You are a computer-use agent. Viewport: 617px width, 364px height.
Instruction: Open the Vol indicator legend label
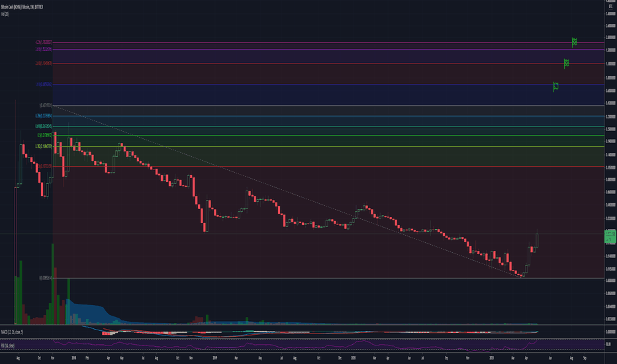coord(5,14)
